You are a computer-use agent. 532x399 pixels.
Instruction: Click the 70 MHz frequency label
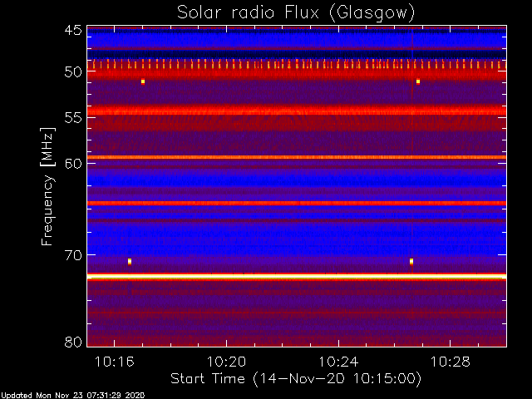[73, 255]
